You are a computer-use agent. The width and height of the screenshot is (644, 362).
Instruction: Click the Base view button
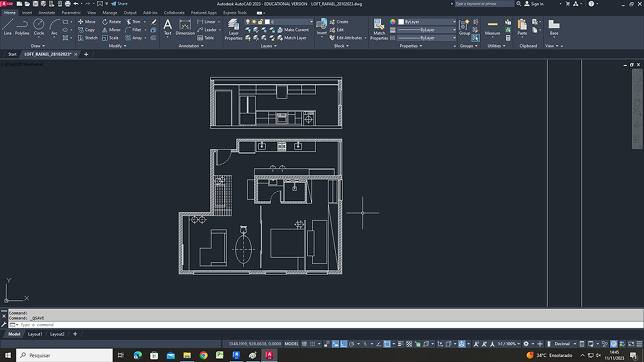pyautogui.click(x=554, y=27)
